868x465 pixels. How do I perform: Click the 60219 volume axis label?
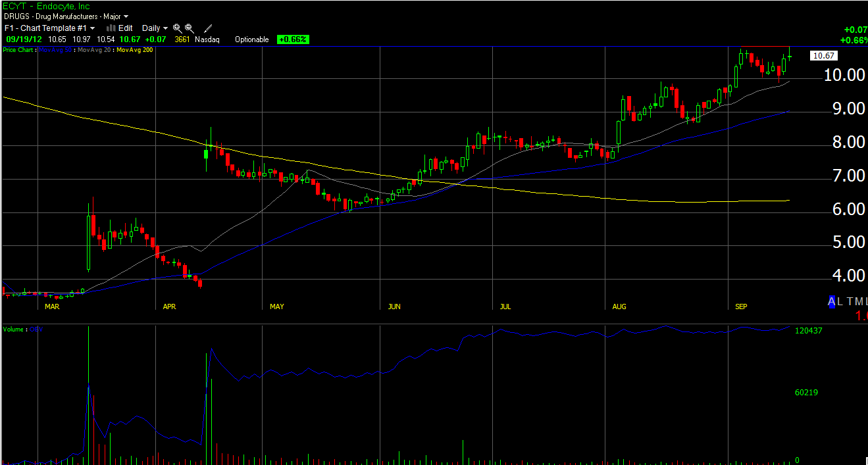(807, 393)
